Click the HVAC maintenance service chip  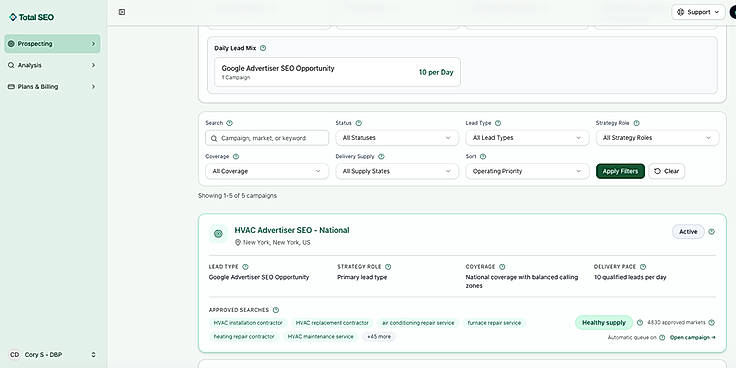pos(321,337)
